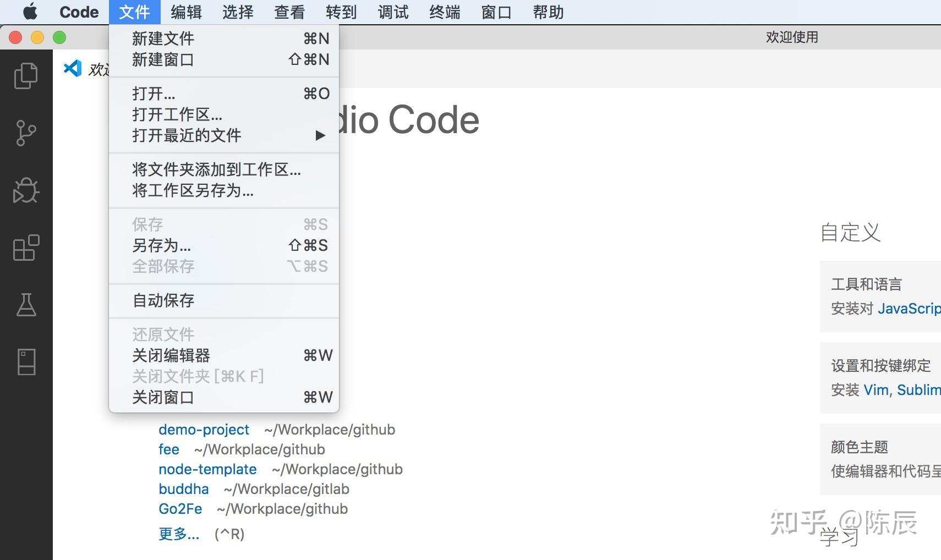941x560 pixels.
Task: Click the Vim keybinding link
Action: (876, 390)
